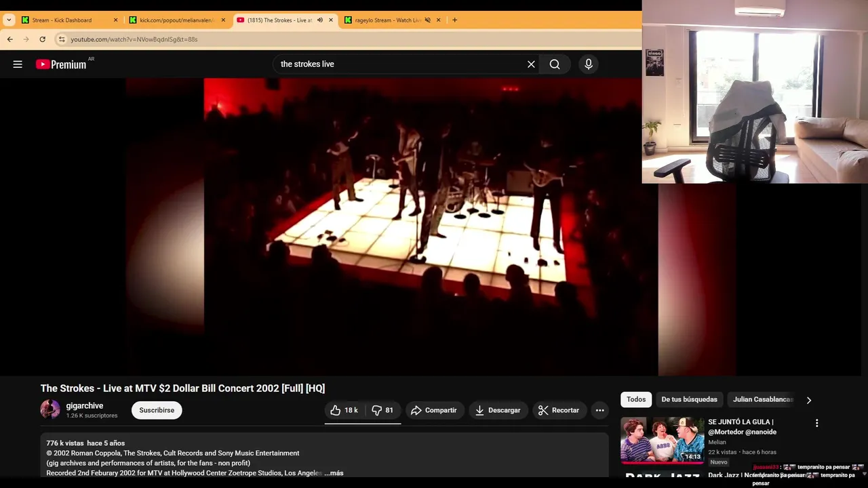
Task: Open options for SE JUNTÓ LA GULA video
Action: [x=816, y=423]
